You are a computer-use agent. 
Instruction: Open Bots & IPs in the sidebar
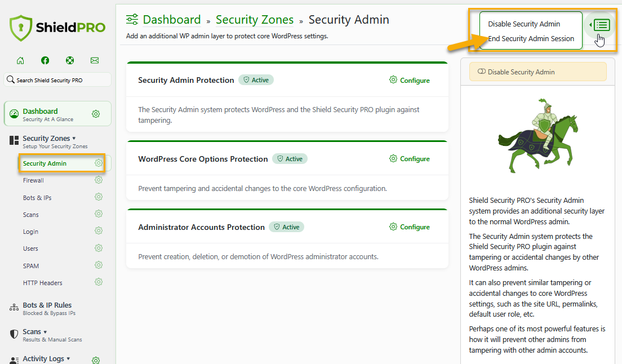click(37, 197)
